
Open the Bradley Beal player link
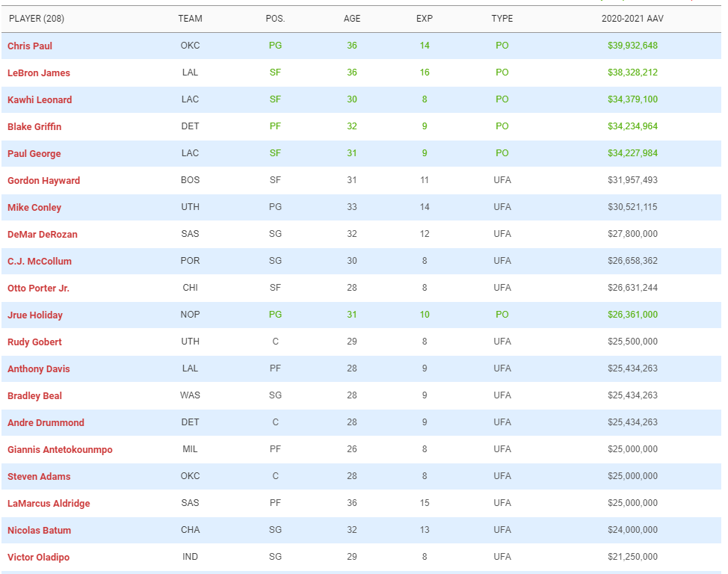click(34, 396)
